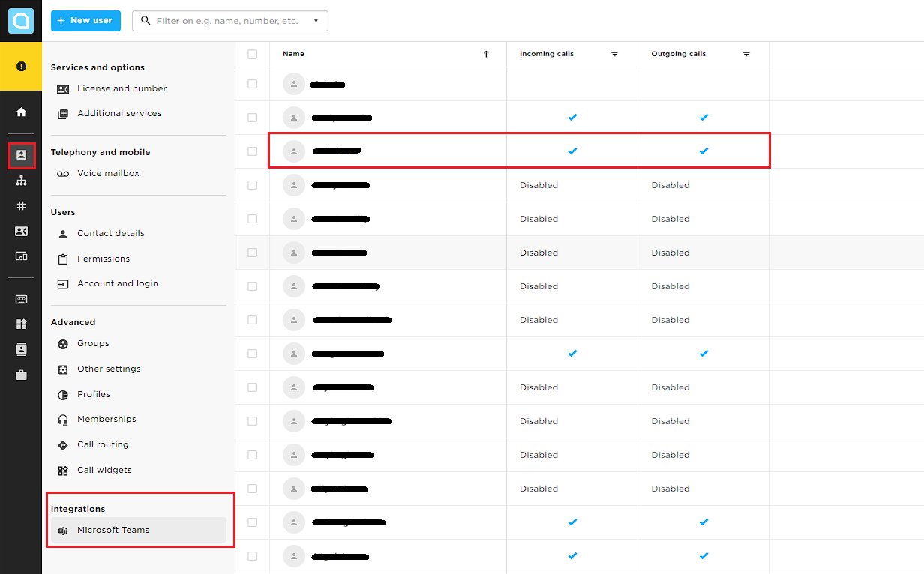
Task: Sort by Name using the arrow icon
Action: (x=486, y=54)
